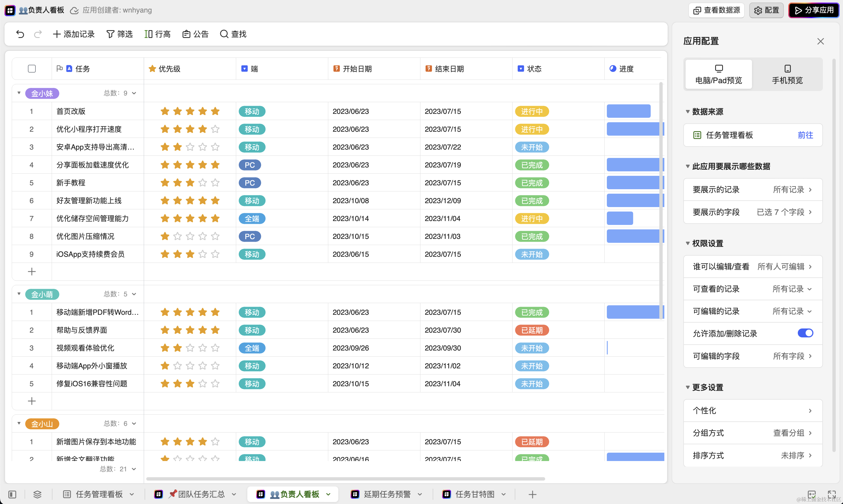This screenshot has width=843, height=504.
Task: Open the filter (筛选) tool
Action: coord(119,34)
